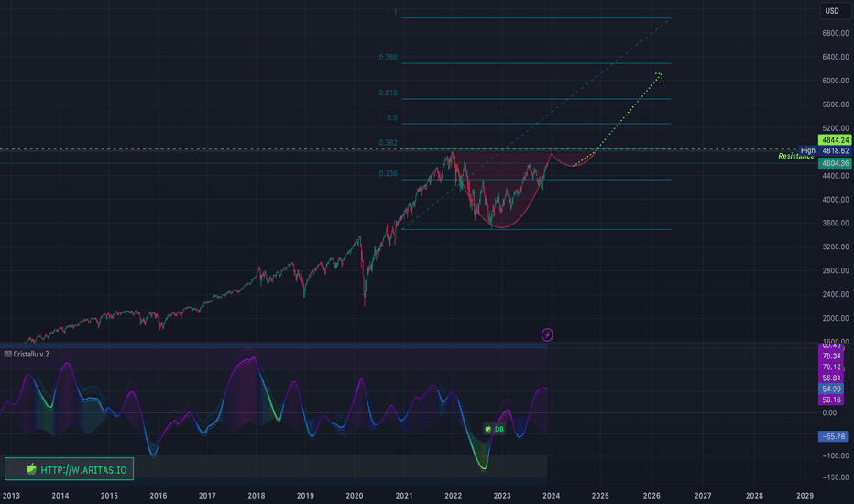Click the 2000.00 price axis label
Viewport: 854px width, 504px height.
pos(836,318)
